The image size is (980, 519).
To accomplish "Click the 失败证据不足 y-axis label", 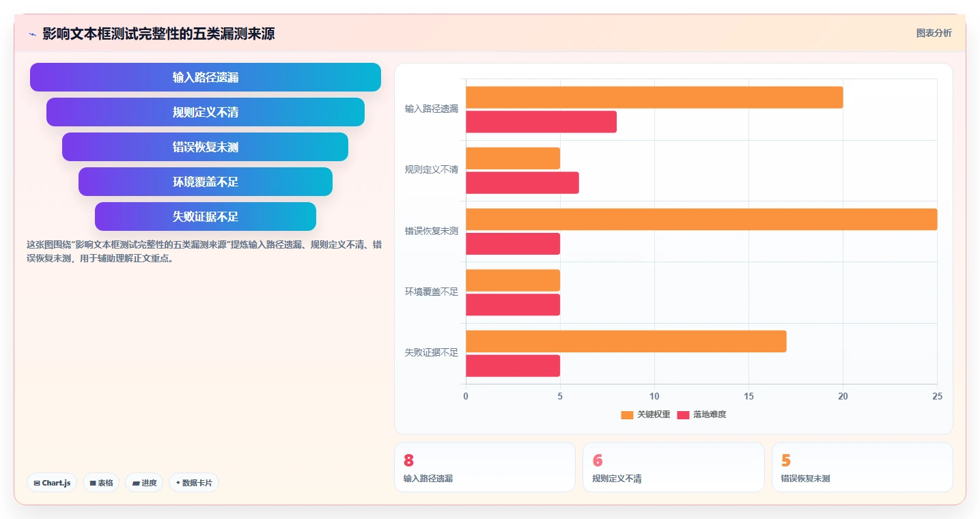I will pyautogui.click(x=432, y=352).
